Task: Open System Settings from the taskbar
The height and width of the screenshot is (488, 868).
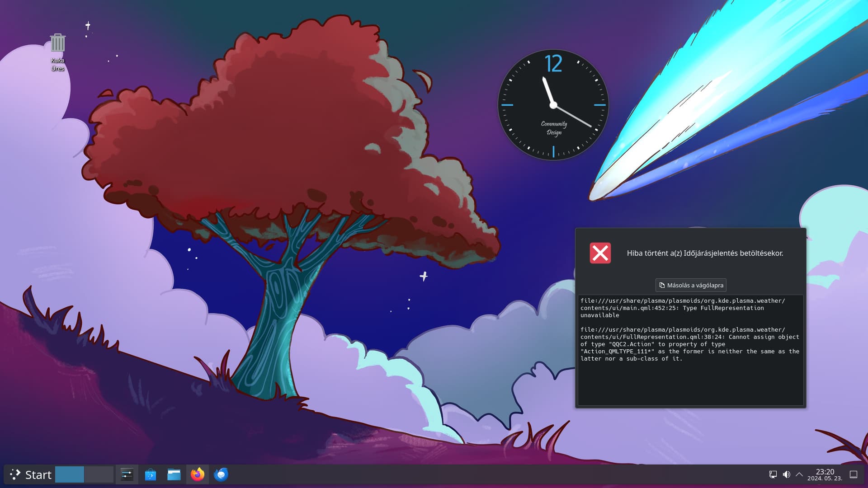Action: [x=127, y=474]
